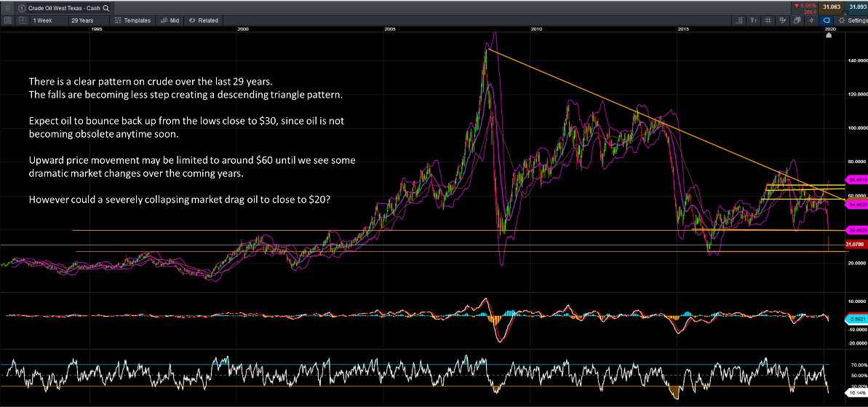Click the duplicate chart windows icon

797,20
